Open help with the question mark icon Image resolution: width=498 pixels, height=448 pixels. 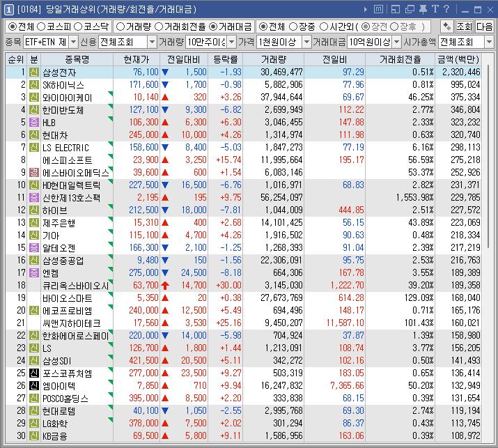point(446,9)
